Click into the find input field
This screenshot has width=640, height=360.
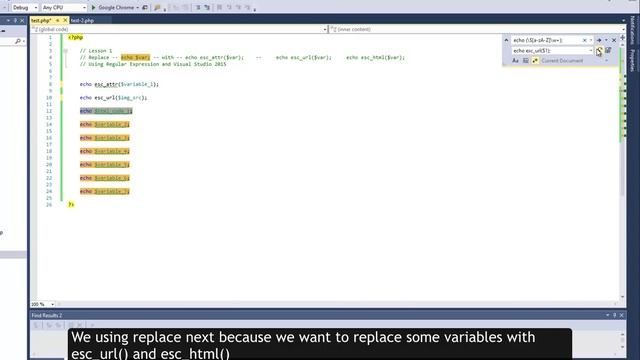(547, 40)
